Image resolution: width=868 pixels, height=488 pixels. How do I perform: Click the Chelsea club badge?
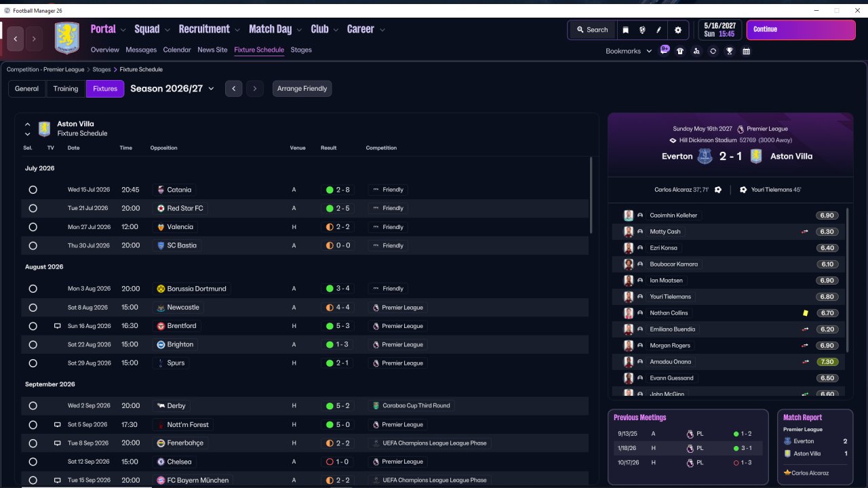161,462
